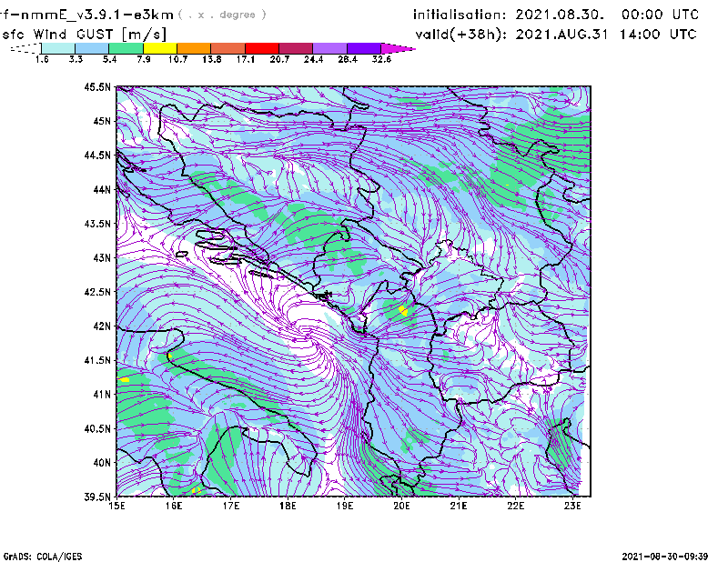Click the dashed white arrow start of the colorbar

(25, 48)
